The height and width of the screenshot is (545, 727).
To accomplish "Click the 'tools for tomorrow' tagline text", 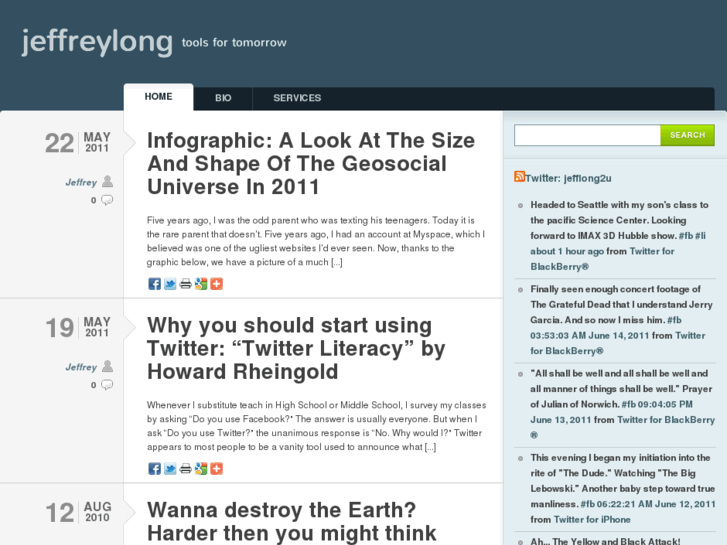I will point(234,43).
